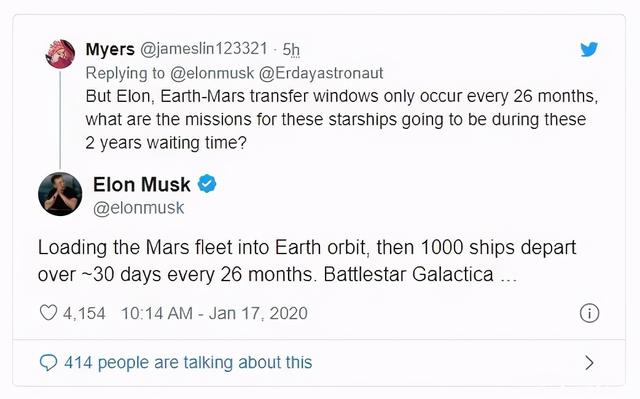Click the Twitter bird logo
This screenshot has height=399, width=640.
[x=589, y=49]
